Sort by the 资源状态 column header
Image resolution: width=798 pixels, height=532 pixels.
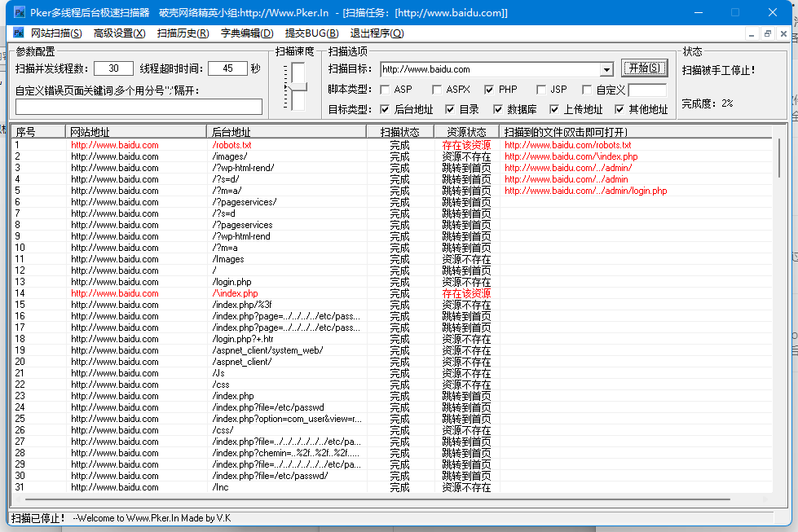pos(467,132)
